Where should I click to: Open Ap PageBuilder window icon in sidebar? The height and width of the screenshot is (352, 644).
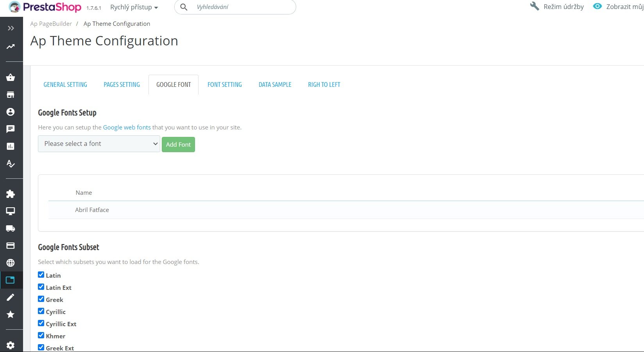click(x=11, y=280)
